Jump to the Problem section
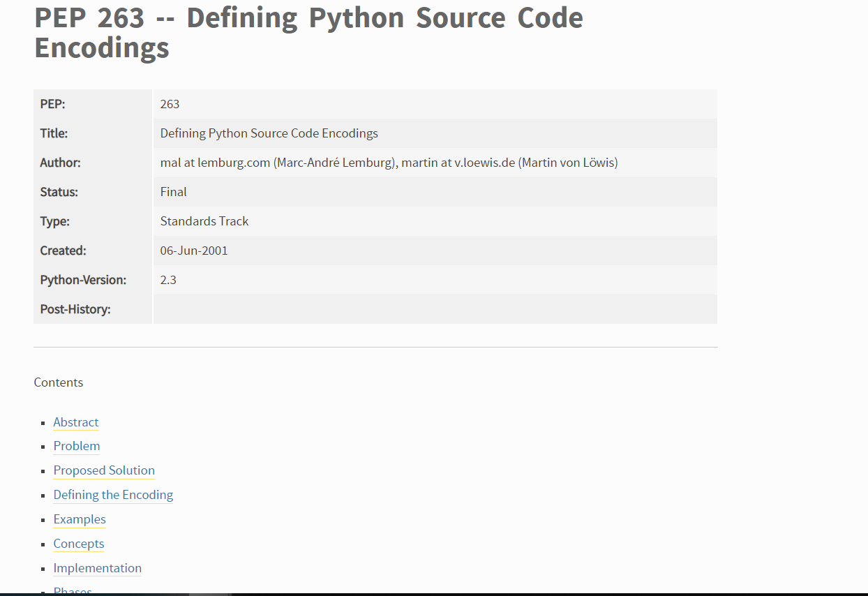This screenshot has width=868, height=596. [77, 446]
